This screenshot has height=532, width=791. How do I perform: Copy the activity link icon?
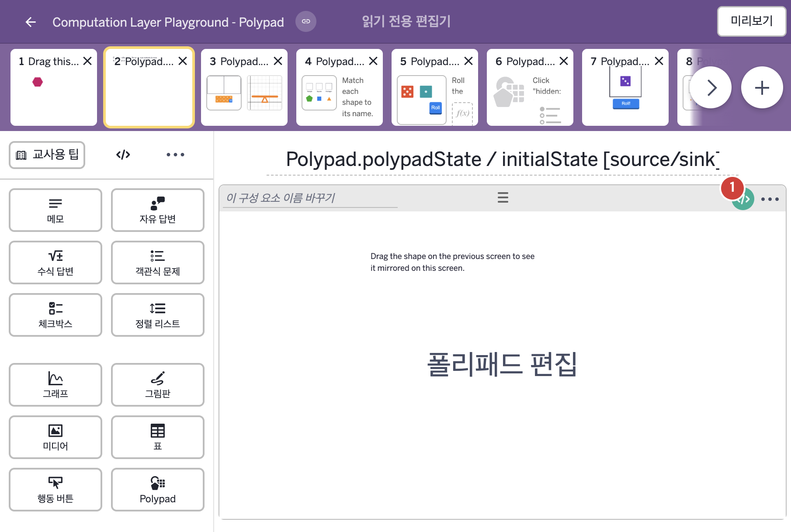click(306, 21)
